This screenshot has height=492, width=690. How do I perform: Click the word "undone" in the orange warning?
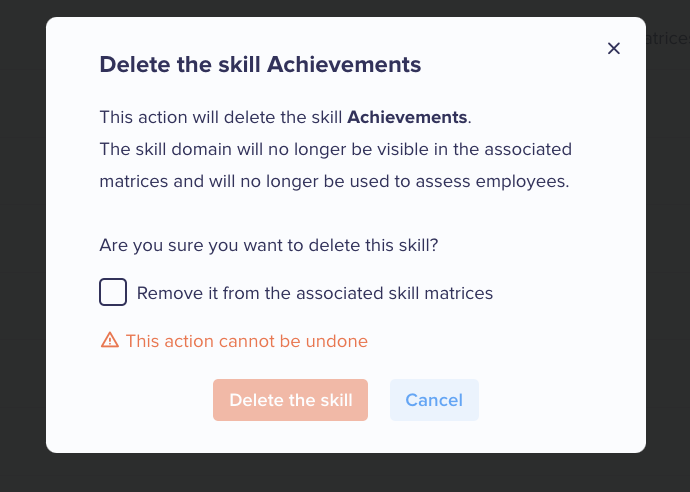pos(337,341)
